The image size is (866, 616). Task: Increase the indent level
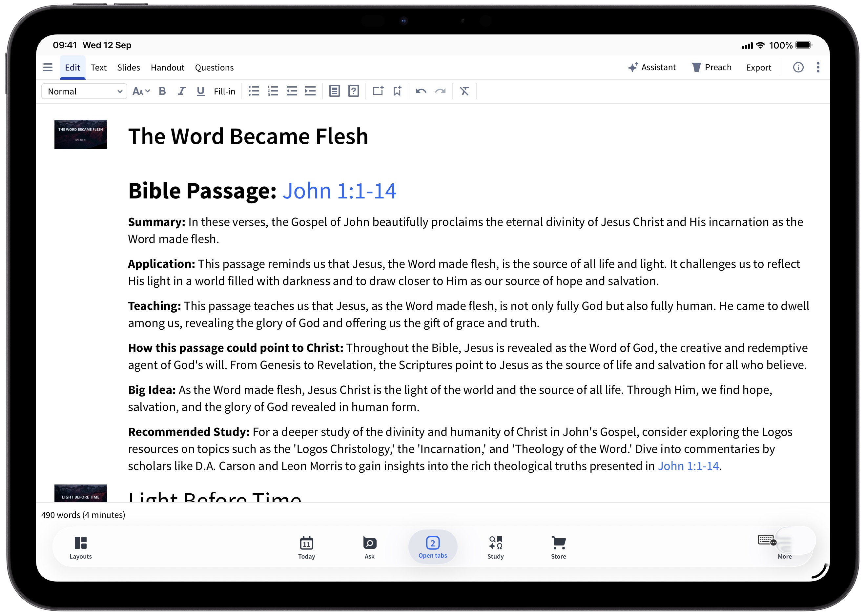[x=310, y=92]
